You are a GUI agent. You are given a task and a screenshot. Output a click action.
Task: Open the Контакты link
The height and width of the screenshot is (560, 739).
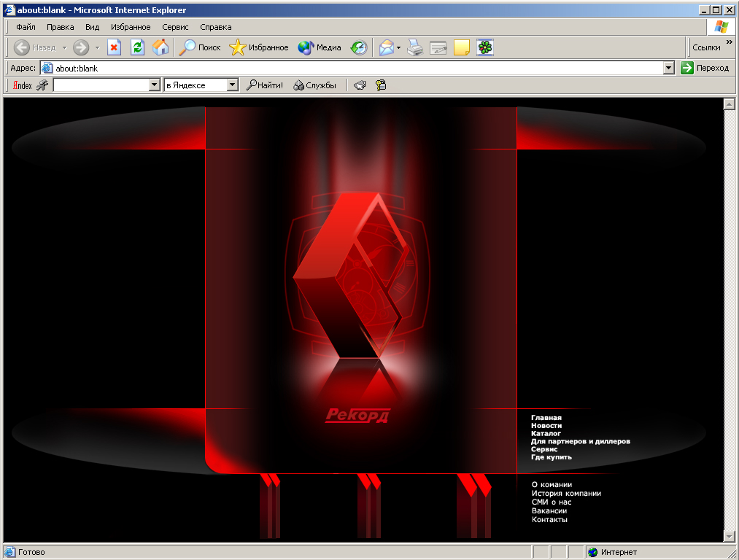coord(549,520)
